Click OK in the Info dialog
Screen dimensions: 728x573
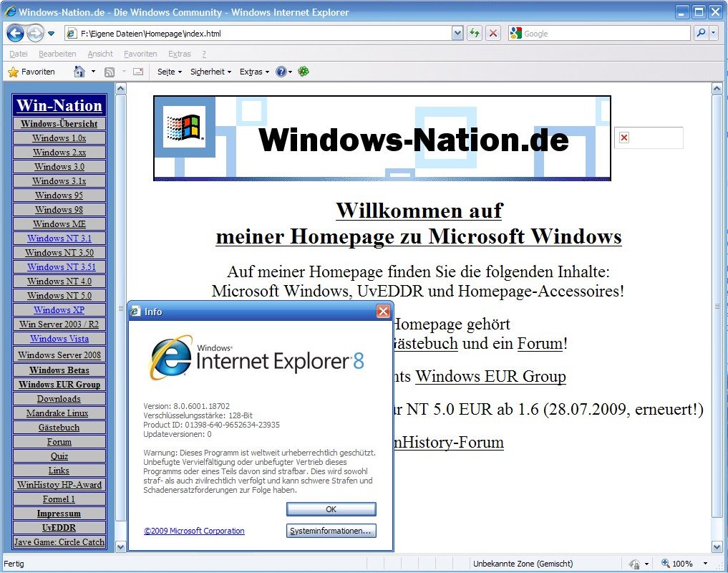331,509
